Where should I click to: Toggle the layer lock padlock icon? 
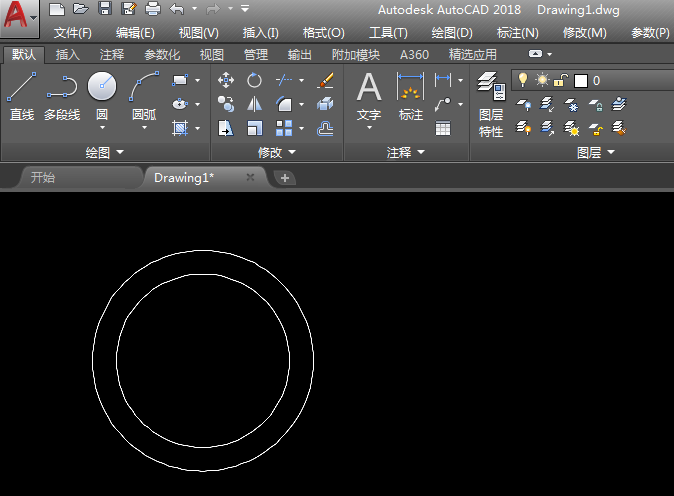coord(561,80)
